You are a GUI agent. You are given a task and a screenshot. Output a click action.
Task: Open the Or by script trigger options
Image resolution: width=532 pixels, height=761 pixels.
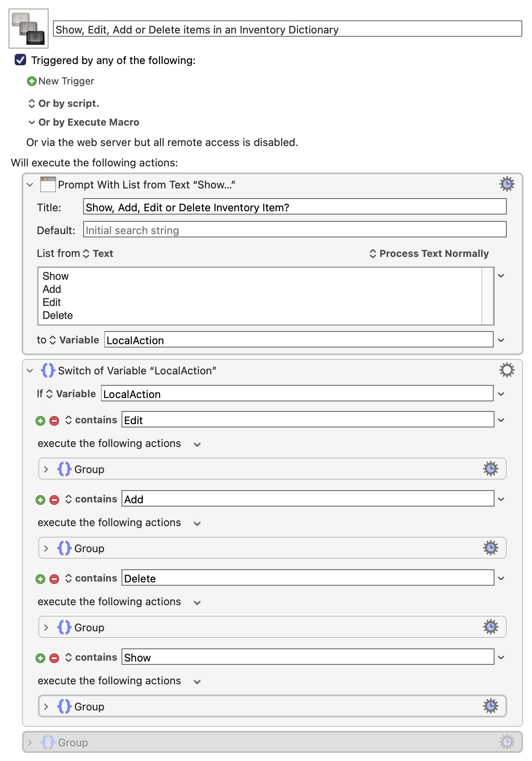tap(64, 104)
